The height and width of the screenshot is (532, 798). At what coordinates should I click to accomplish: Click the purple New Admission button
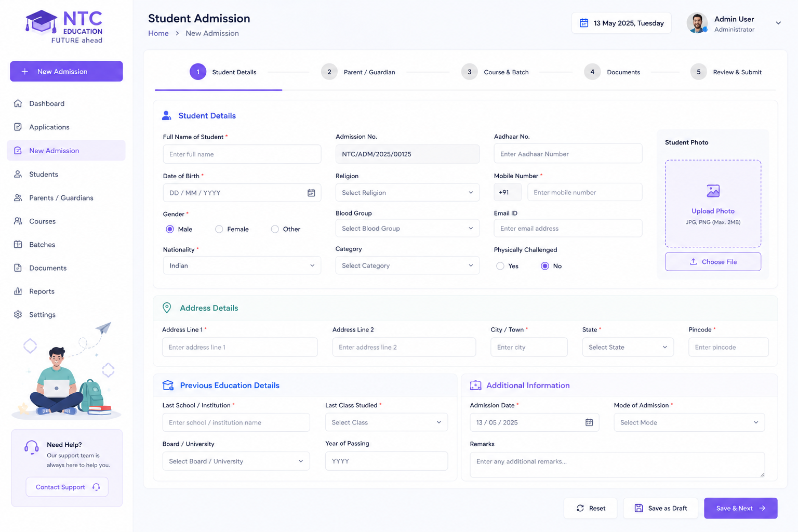[66, 72]
